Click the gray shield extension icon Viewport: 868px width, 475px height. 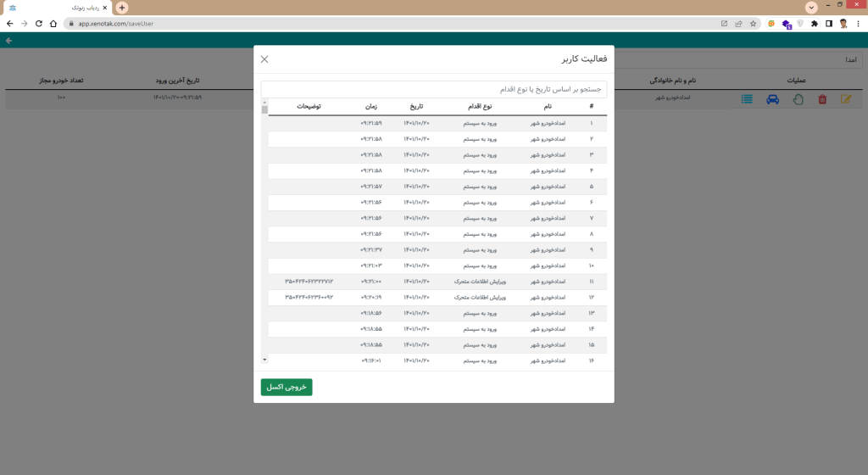[800, 23]
